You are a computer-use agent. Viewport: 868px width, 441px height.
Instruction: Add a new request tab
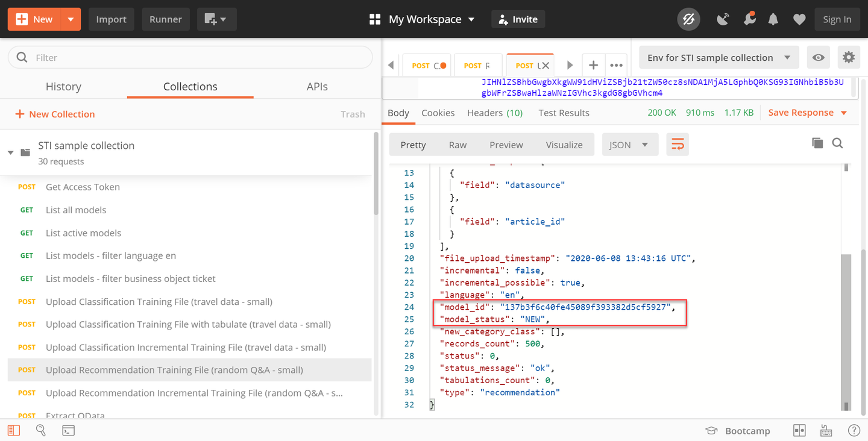[x=594, y=65]
